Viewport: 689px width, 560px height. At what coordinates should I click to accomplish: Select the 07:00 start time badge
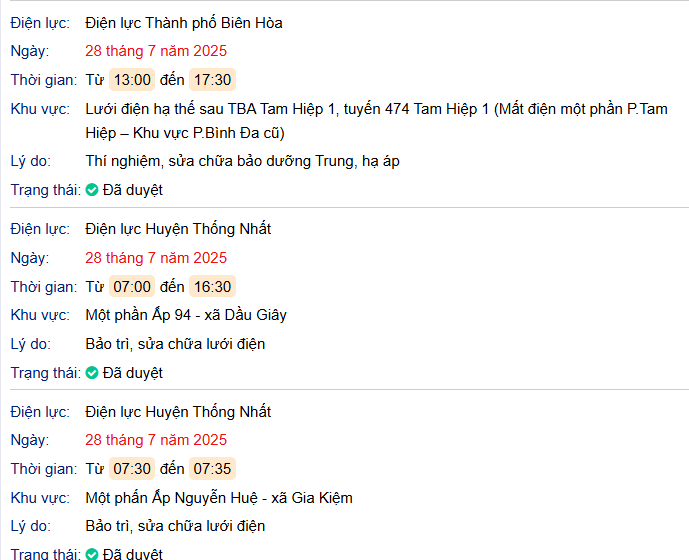point(132,287)
